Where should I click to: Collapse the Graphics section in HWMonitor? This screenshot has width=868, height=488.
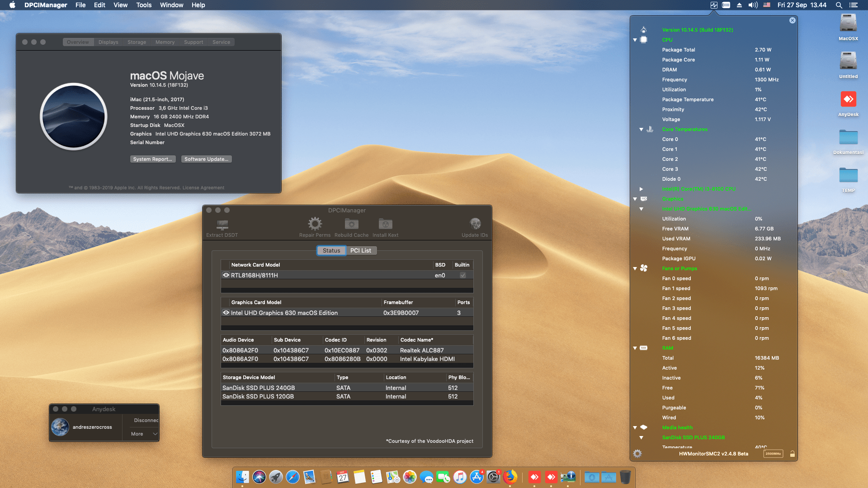(x=635, y=199)
